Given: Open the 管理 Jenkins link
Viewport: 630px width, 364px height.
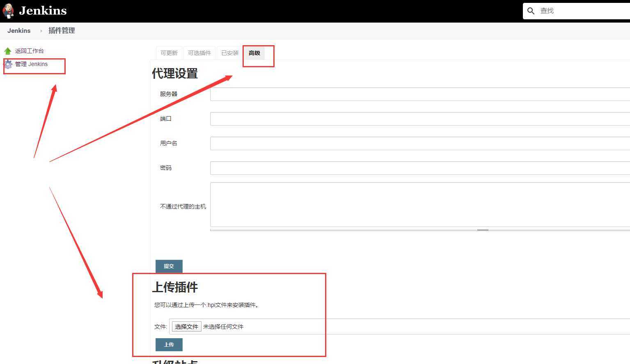Looking at the screenshot, I should [32, 64].
